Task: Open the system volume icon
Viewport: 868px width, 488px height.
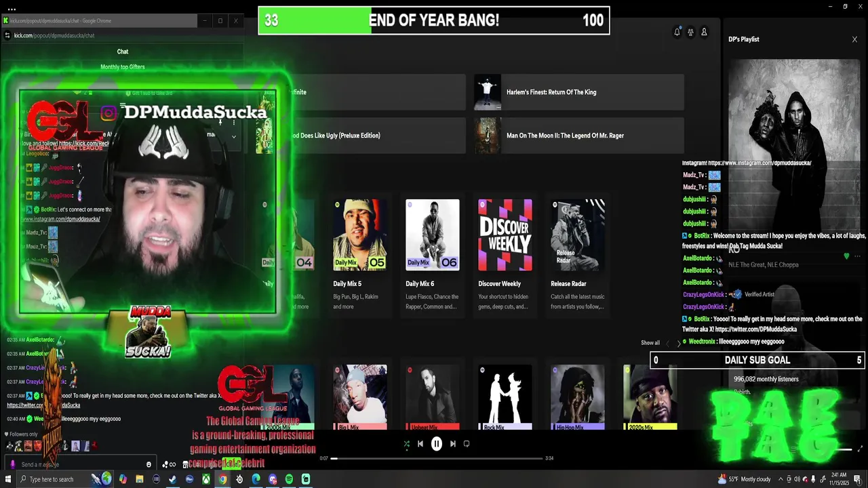Action: click(x=797, y=479)
